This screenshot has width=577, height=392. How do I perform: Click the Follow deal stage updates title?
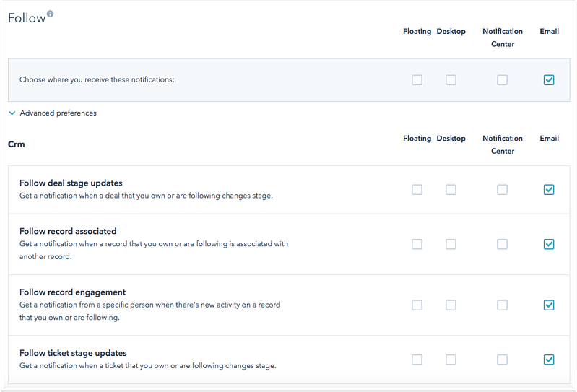coord(71,183)
